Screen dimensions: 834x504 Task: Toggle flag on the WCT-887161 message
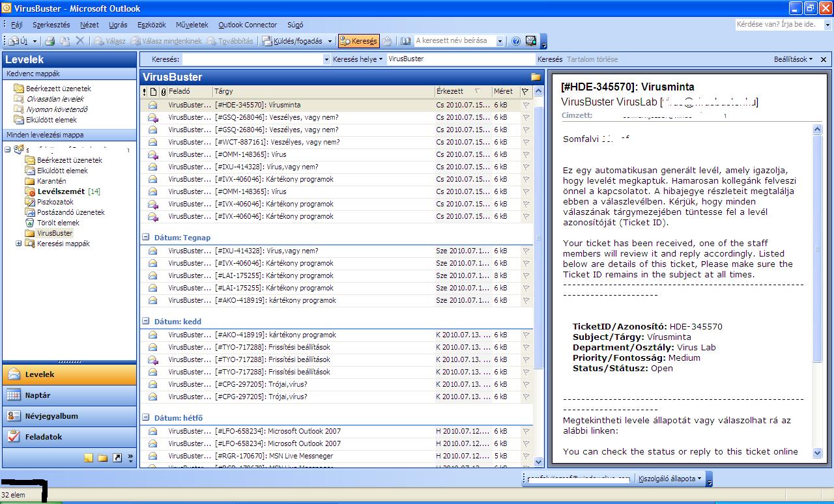[x=526, y=142]
